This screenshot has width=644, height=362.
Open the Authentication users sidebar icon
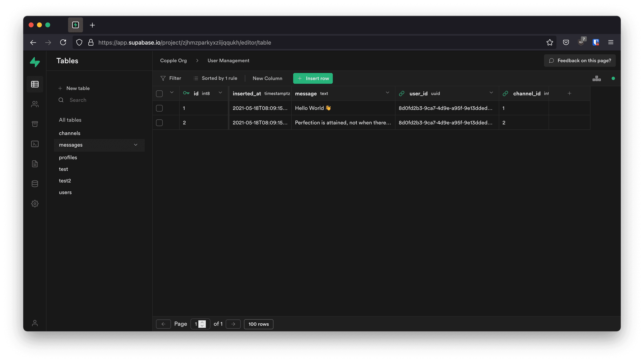click(35, 104)
